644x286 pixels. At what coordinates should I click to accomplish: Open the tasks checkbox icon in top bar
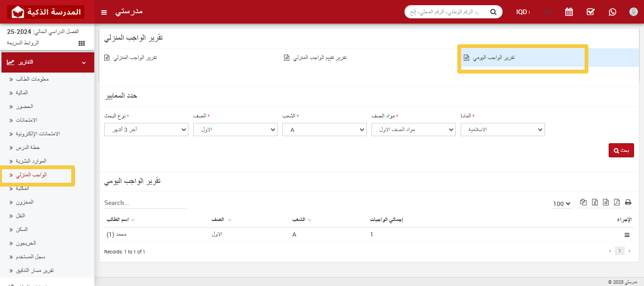click(x=590, y=11)
